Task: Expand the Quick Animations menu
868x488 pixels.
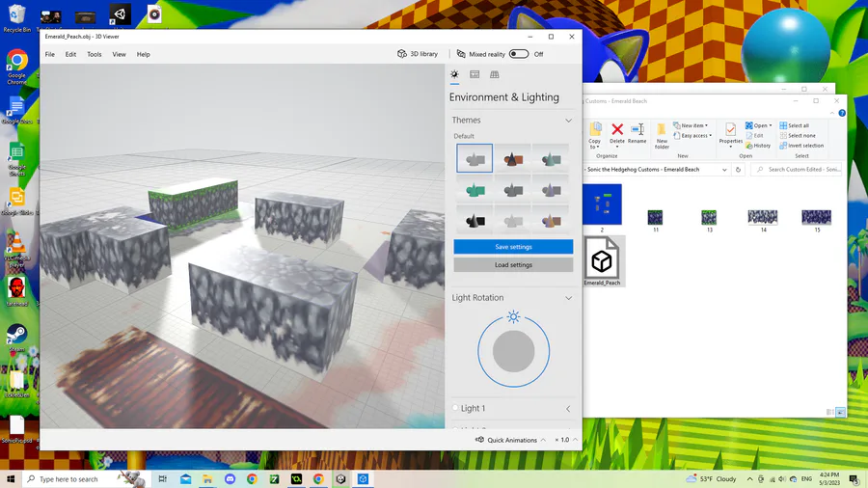Action: (x=543, y=440)
